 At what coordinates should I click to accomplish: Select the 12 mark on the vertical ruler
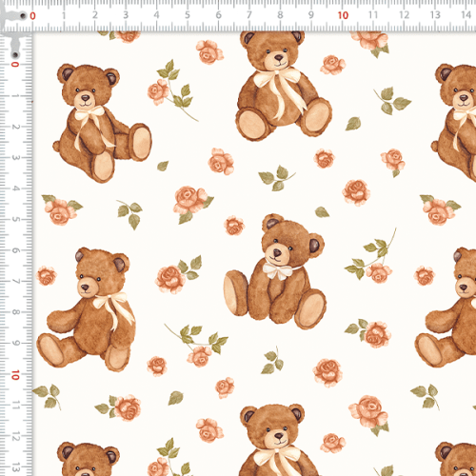[15, 437]
